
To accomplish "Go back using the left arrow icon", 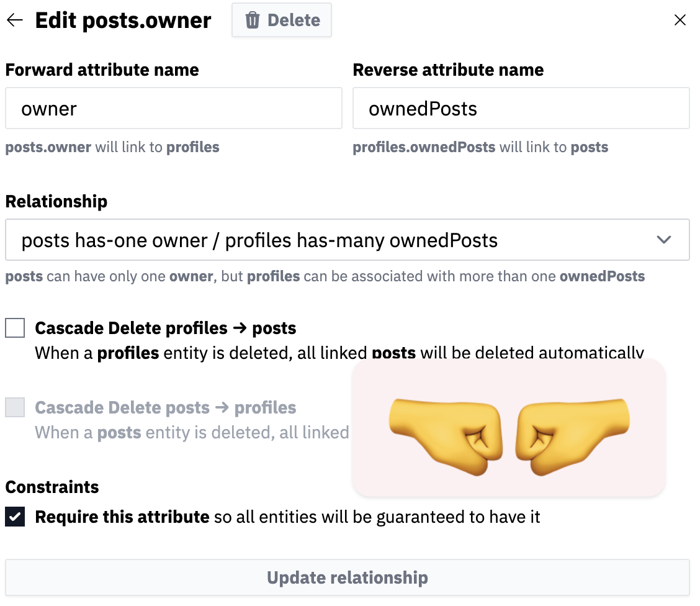I will point(14,20).
